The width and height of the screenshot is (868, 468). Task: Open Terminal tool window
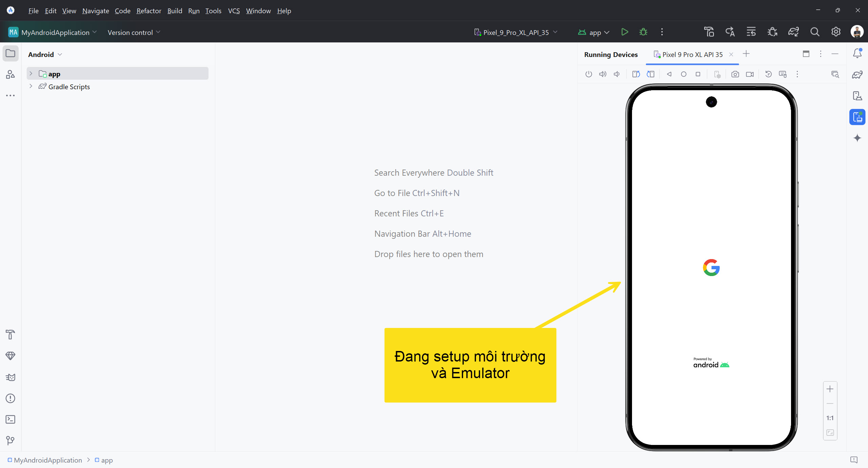11,420
